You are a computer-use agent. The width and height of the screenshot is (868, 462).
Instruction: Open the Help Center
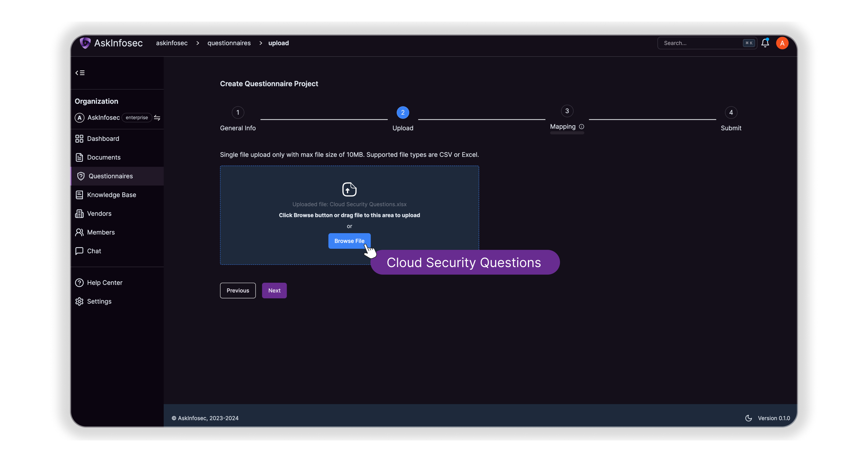[x=105, y=282]
